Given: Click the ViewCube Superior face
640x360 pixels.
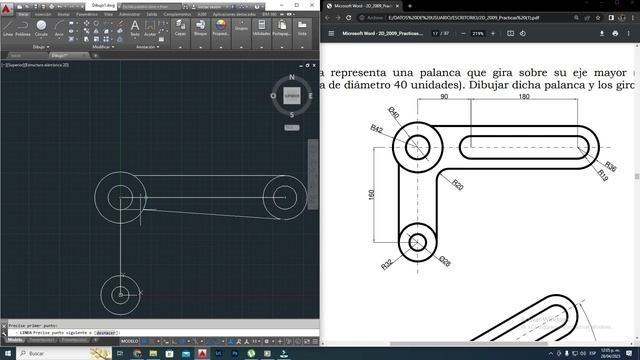Looking at the screenshot, I should [292, 96].
